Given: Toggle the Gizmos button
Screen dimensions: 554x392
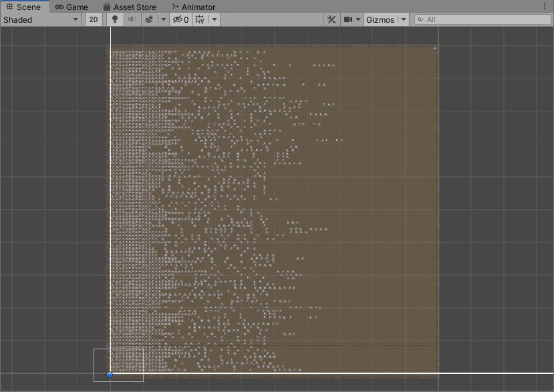Looking at the screenshot, I should pyautogui.click(x=380, y=20).
